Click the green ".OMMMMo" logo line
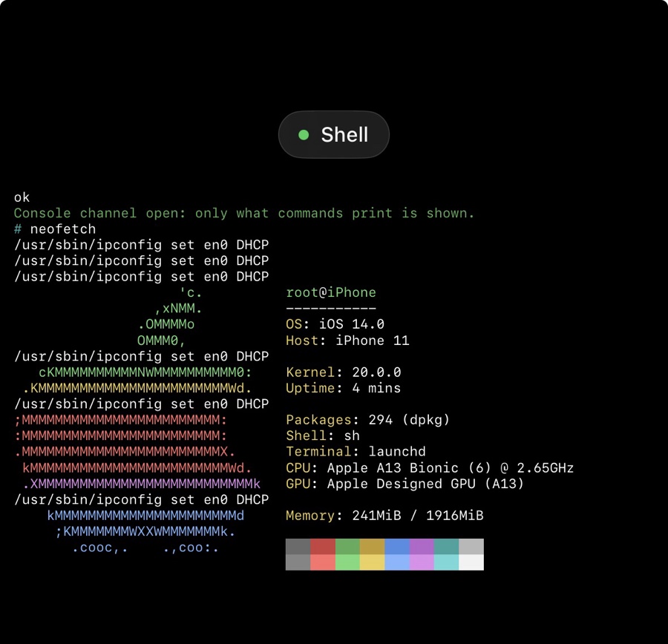 coord(166,324)
